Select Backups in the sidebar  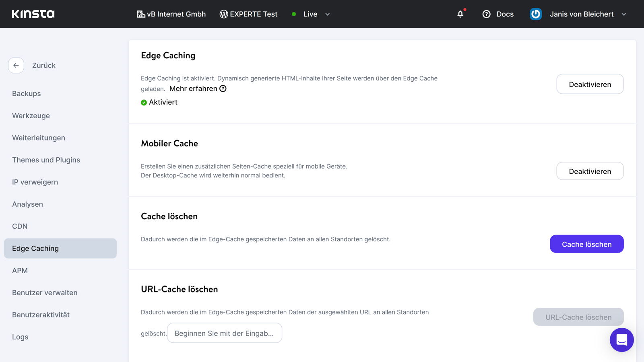pos(26,93)
